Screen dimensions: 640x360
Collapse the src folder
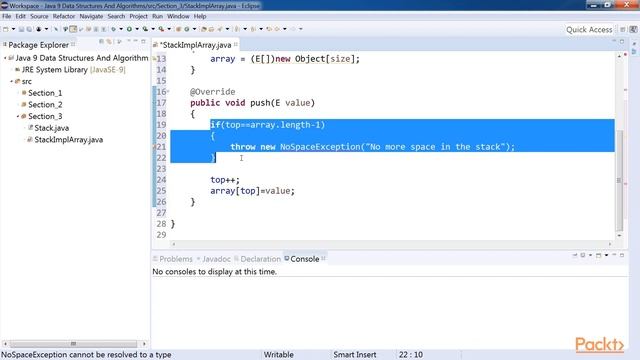[x=11, y=81]
